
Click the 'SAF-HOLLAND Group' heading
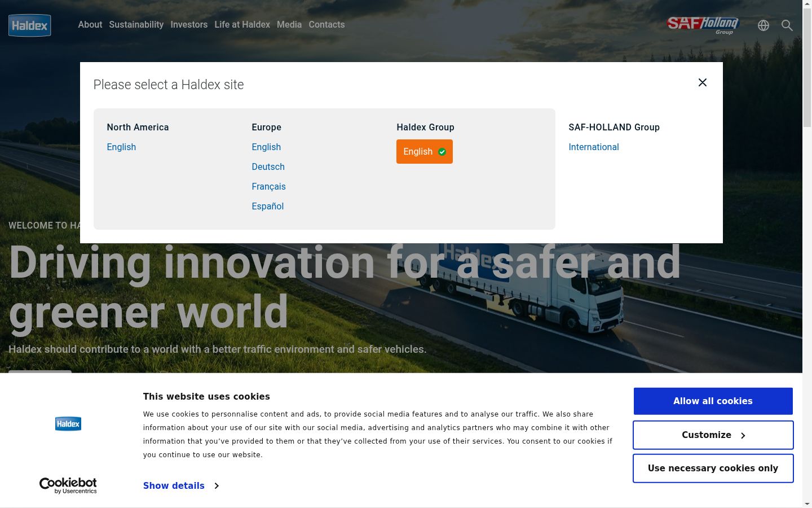coord(614,128)
